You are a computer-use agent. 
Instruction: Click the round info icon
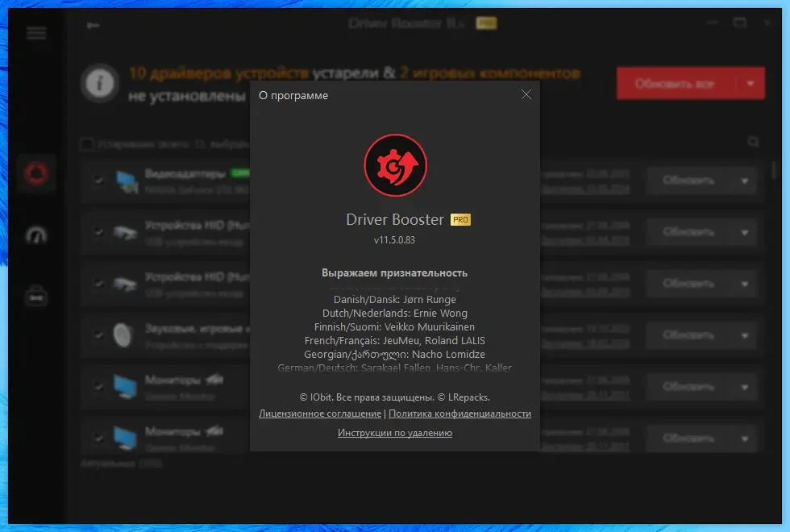100,82
